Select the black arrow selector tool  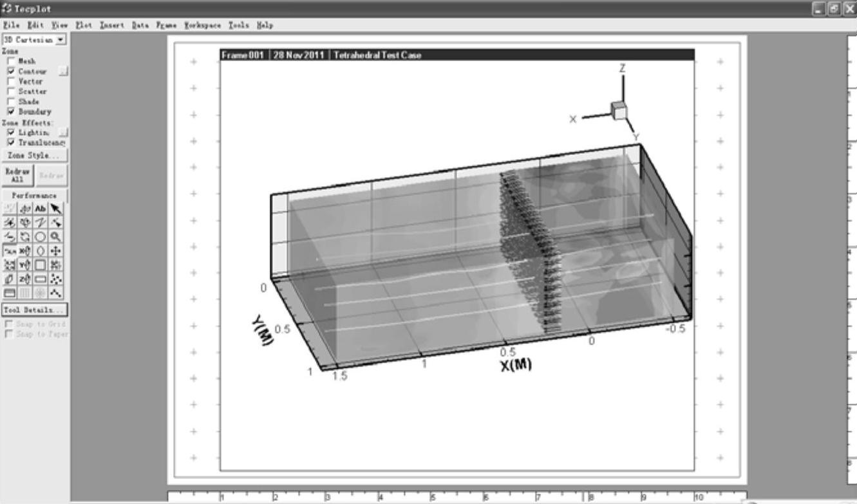click(55, 208)
